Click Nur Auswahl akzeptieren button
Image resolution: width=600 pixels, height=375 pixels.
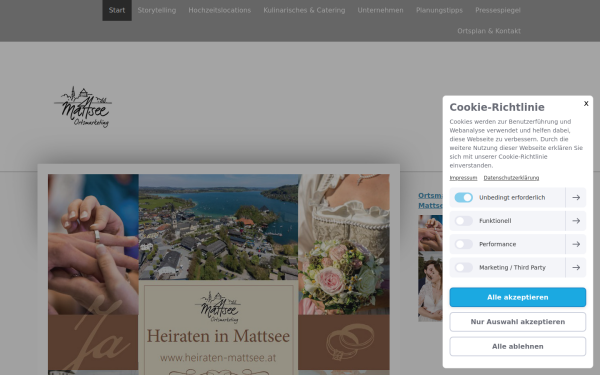pyautogui.click(x=517, y=322)
